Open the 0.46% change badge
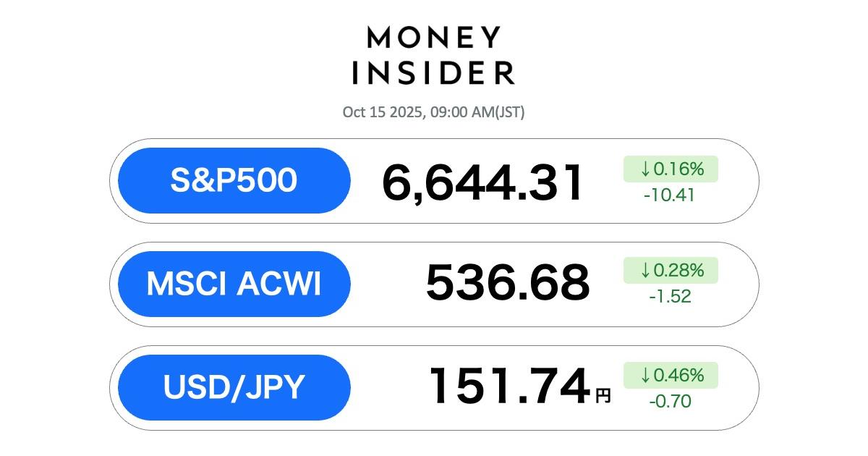This screenshot has width=868, height=456. pos(671,376)
